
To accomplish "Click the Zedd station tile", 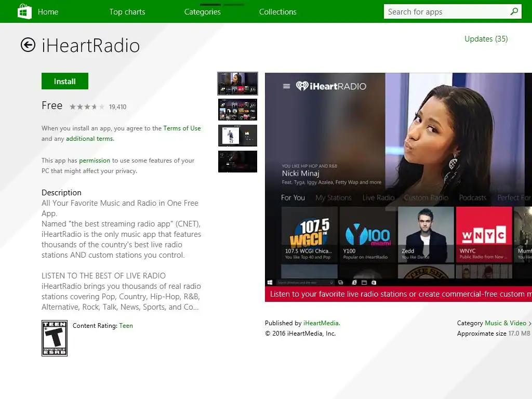I will coord(426,235).
